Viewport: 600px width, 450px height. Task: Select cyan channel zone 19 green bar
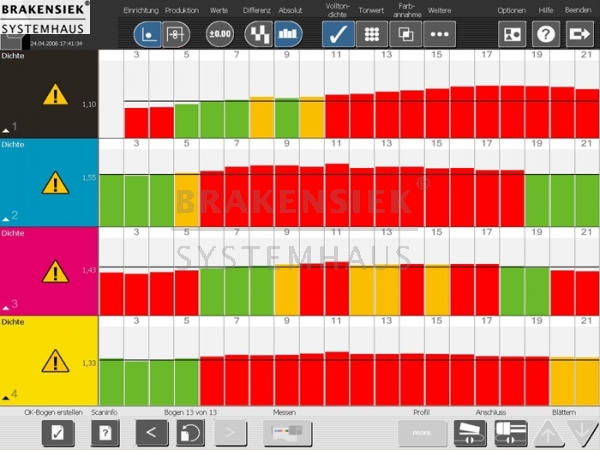point(536,201)
